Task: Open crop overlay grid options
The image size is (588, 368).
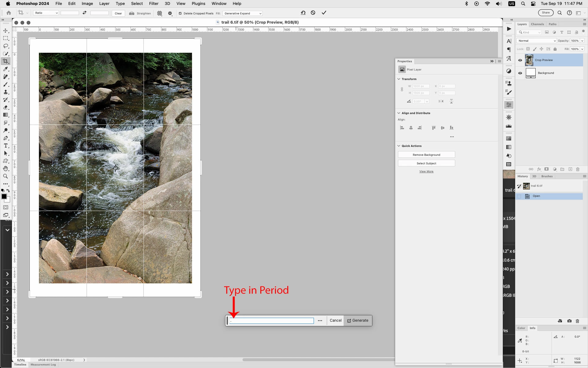Action: point(160,13)
